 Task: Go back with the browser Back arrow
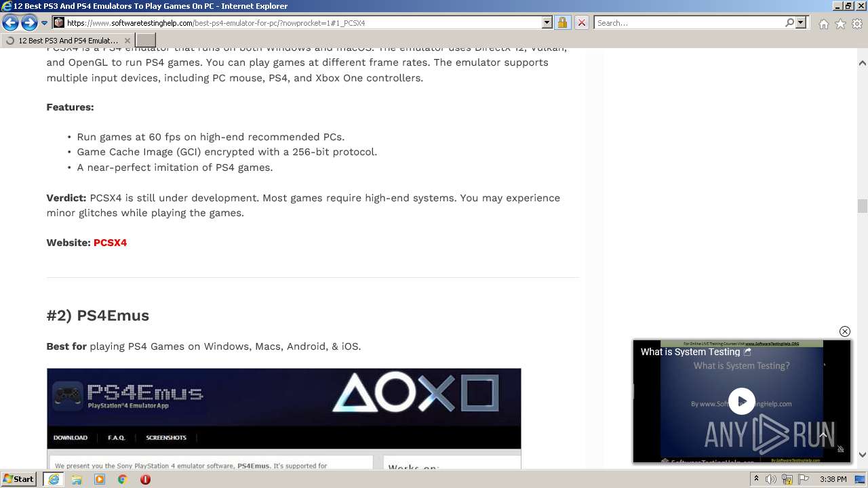[10, 23]
